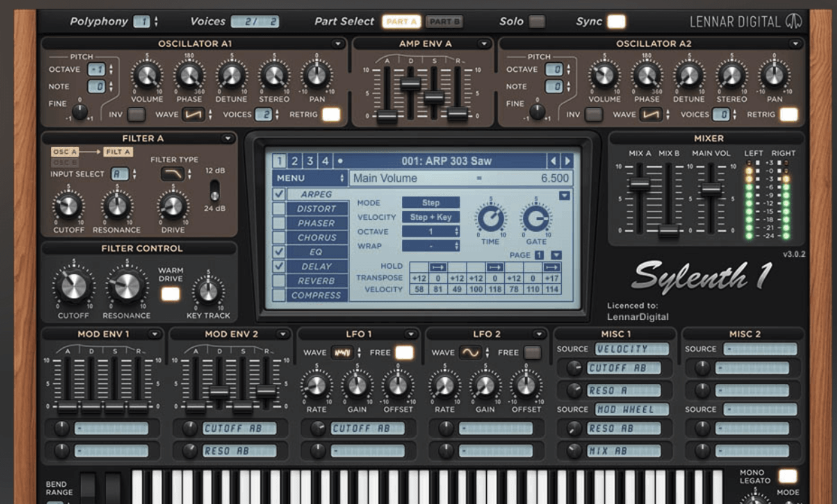The height and width of the screenshot is (504, 837).
Task: Go to previous preset with left arrow
Action: [x=553, y=161]
